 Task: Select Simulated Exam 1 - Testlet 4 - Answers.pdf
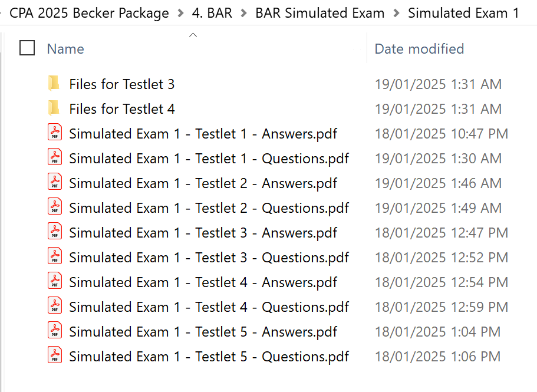pyautogui.click(x=203, y=282)
